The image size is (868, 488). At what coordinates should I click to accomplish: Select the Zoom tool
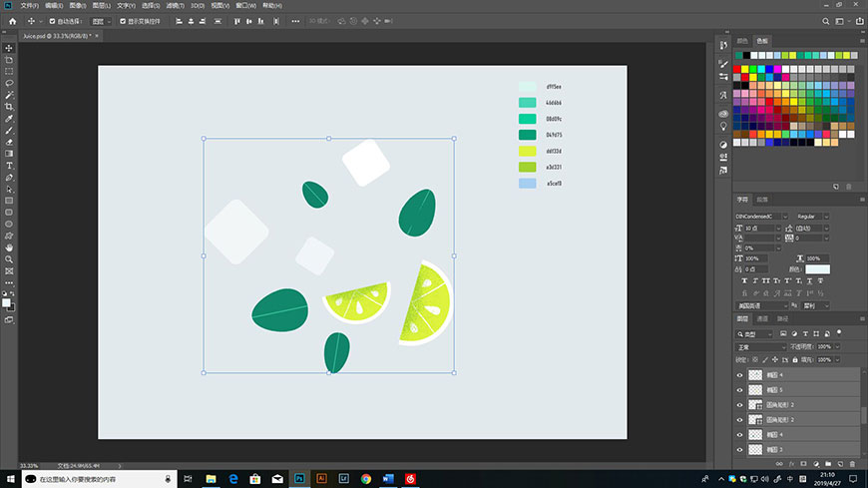point(9,258)
